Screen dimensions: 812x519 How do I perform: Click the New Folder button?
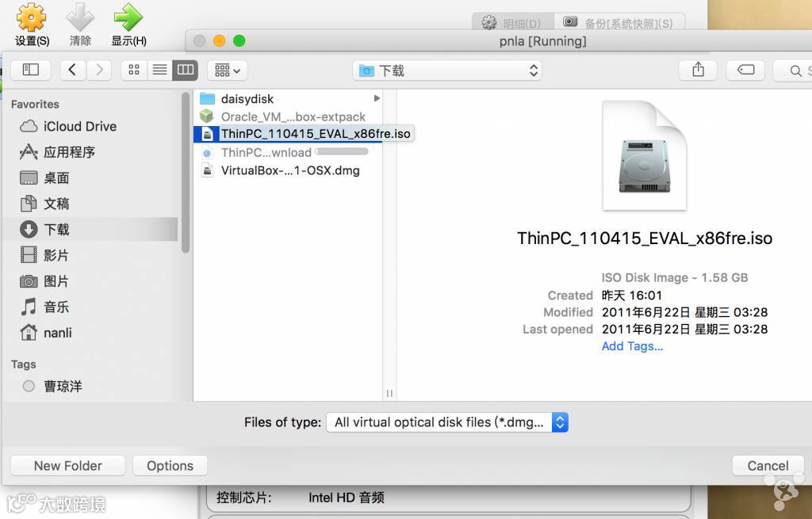[x=68, y=466]
